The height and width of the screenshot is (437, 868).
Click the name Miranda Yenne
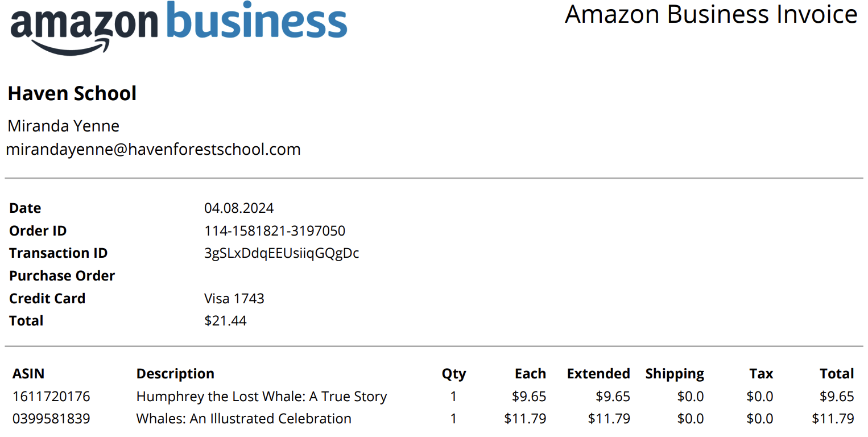(x=64, y=126)
